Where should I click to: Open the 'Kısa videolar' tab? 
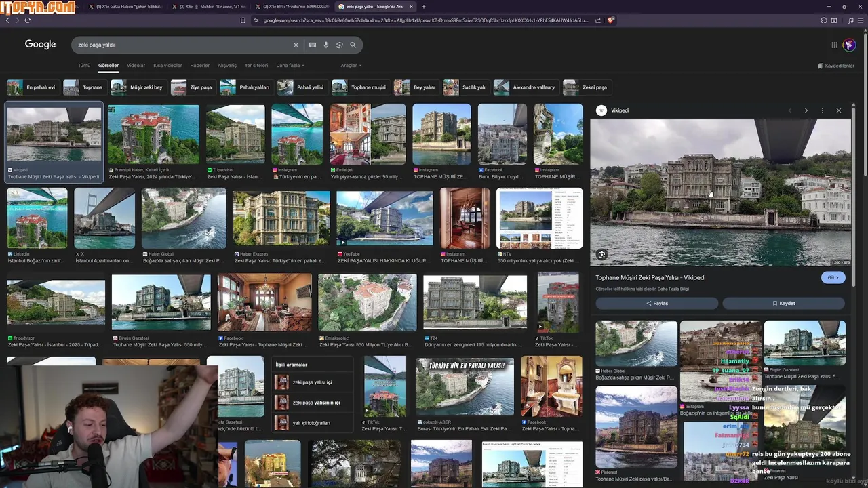[x=167, y=66]
